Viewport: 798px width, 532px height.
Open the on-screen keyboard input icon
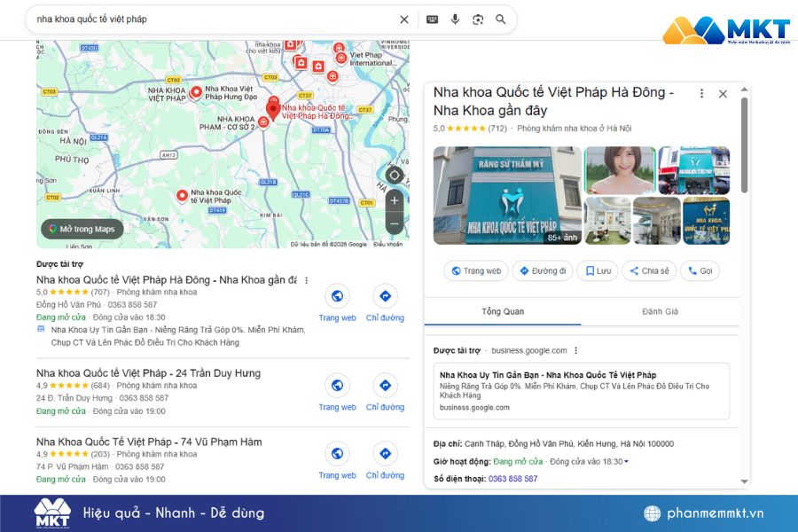point(432,20)
